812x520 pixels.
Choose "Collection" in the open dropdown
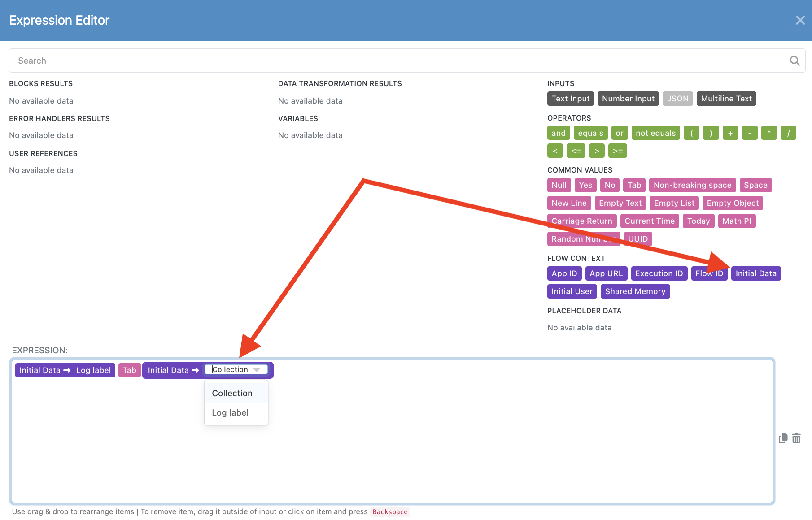[x=231, y=393]
